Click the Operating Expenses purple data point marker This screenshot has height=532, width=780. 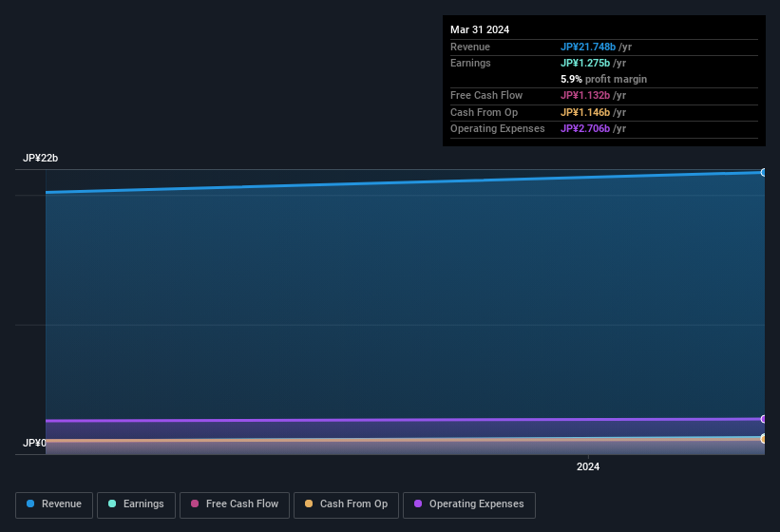click(763, 419)
